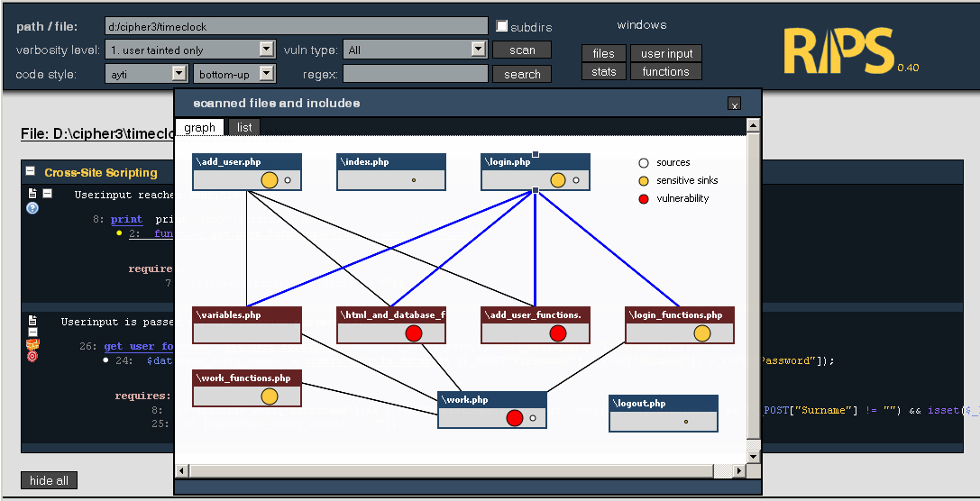The width and height of the screenshot is (980, 501).
Task: Click red vulnerability circle in work.php node
Action: (515, 418)
